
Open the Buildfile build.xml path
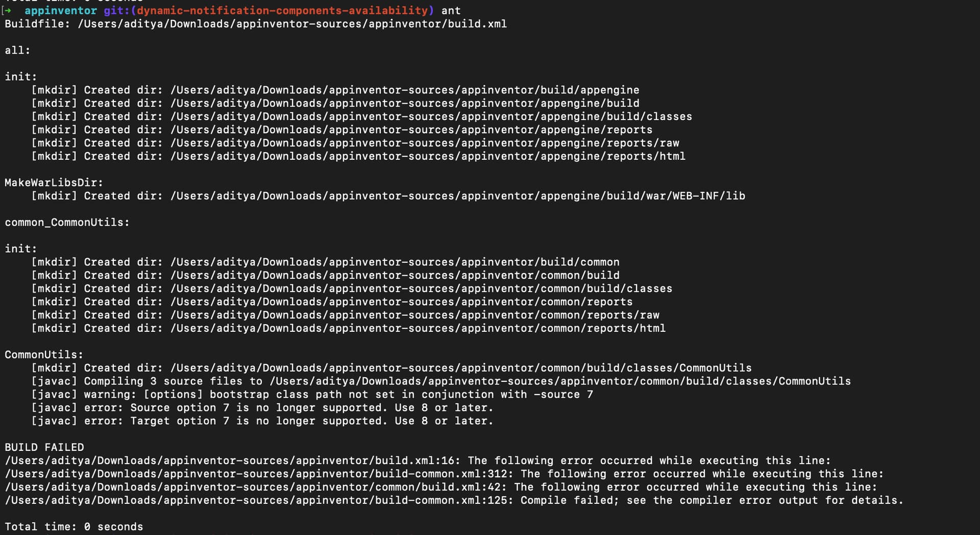pyautogui.click(x=292, y=24)
